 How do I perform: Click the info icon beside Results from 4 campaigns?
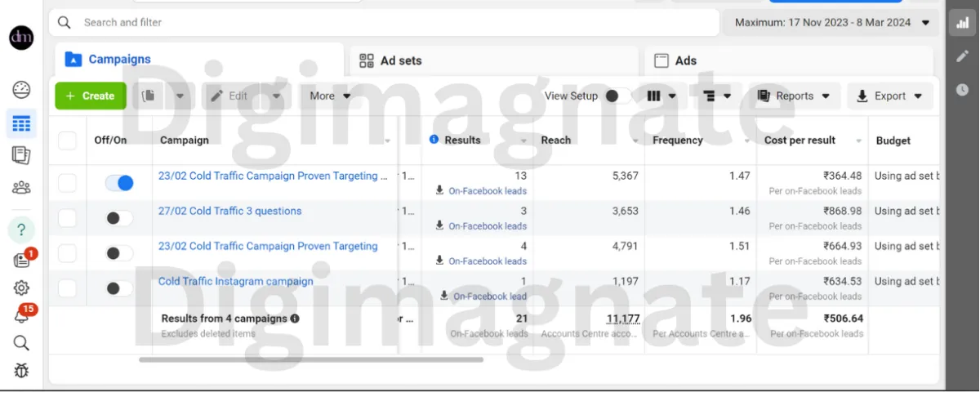(x=294, y=319)
